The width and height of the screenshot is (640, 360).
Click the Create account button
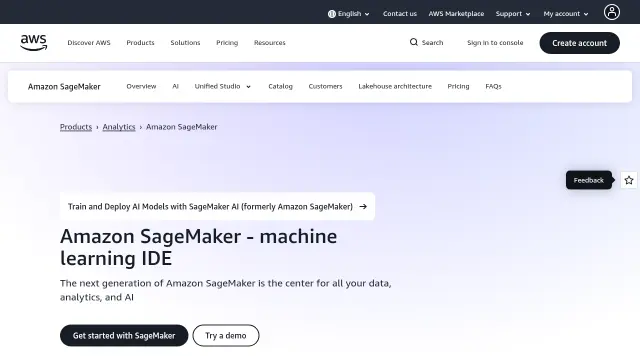tap(579, 43)
